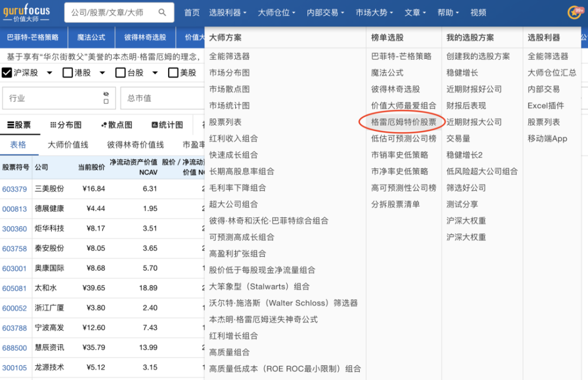Enable the 港股 checkbox

(x=68, y=73)
